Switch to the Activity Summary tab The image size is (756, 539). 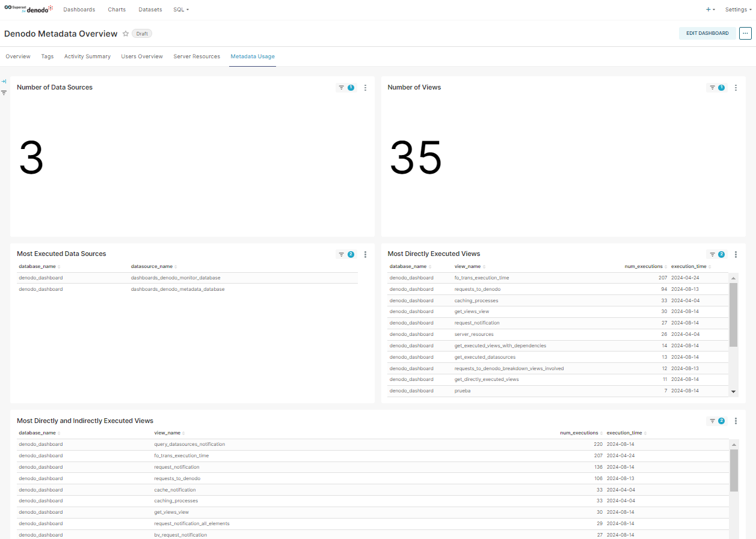point(87,56)
